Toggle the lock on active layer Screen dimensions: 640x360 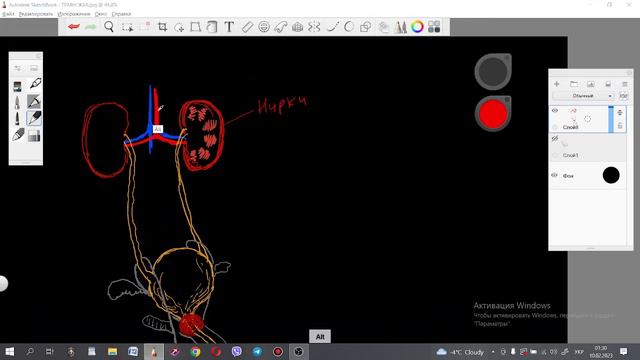click(x=620, y=126)
